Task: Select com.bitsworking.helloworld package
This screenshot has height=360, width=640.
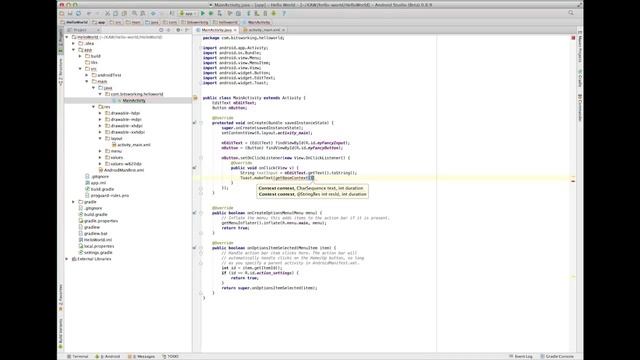Action: click(x=137, y=94)
